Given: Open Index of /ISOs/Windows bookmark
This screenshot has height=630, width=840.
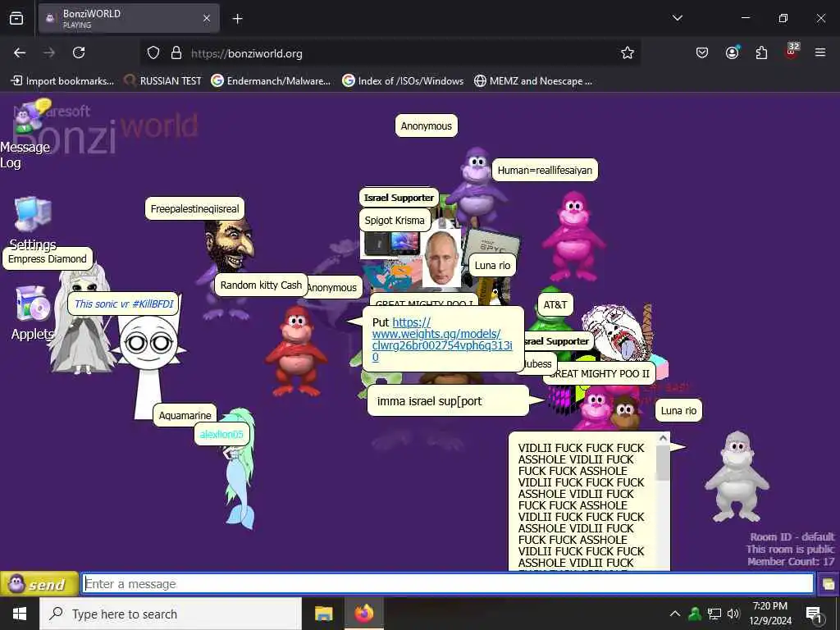Looking at the screenshot, I should (x=403, y=81).
